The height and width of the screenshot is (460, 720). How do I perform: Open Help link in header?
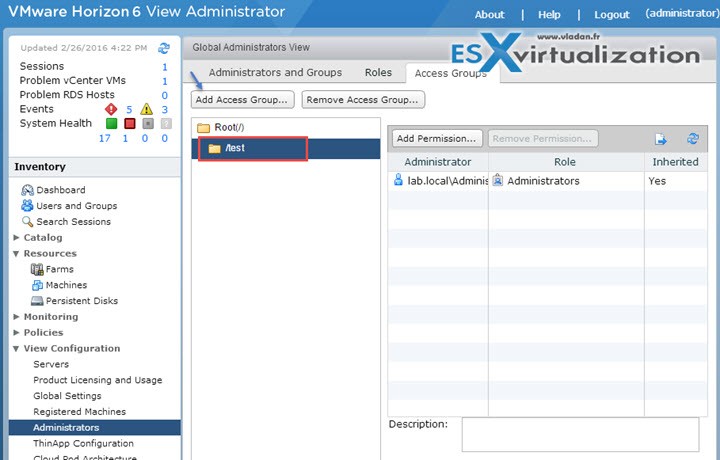click(x=549, y=15)
